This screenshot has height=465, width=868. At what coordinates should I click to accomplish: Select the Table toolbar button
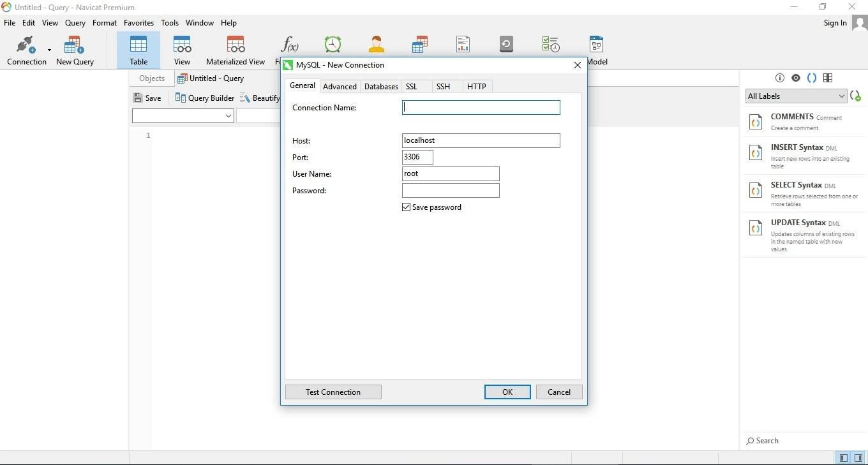coord(138,50)
